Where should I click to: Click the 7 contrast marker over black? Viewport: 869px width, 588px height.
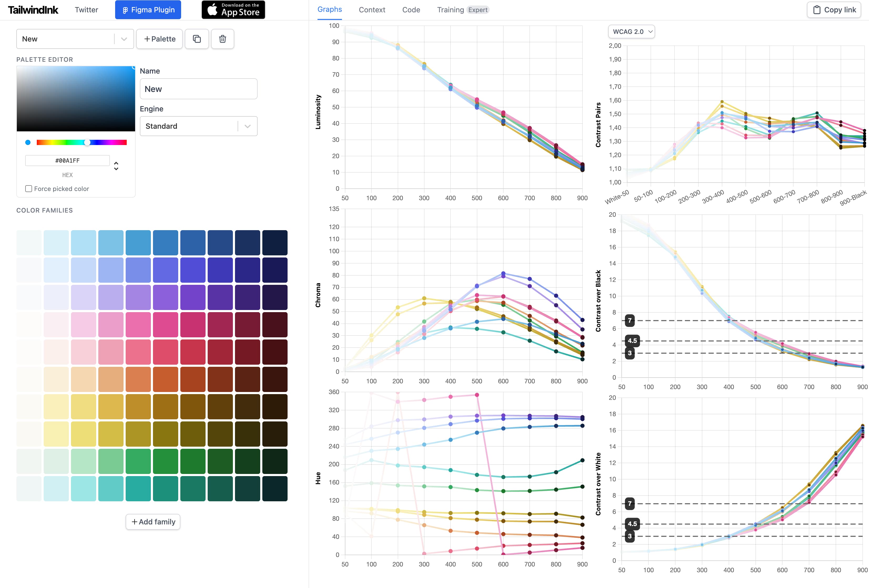click(630, 320)
